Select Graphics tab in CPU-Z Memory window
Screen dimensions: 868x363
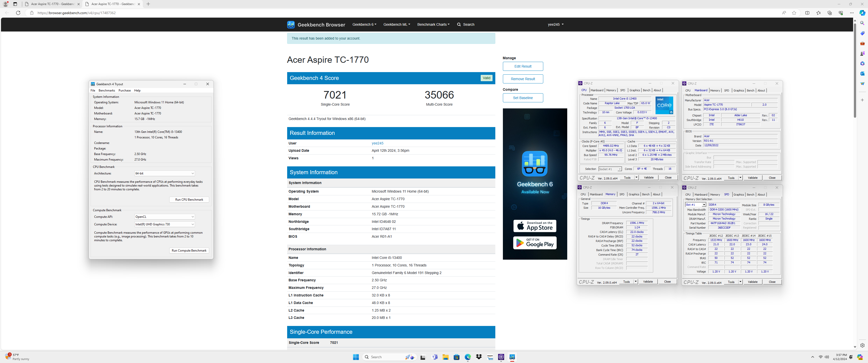pyautogui.click(x=634, y=194)
